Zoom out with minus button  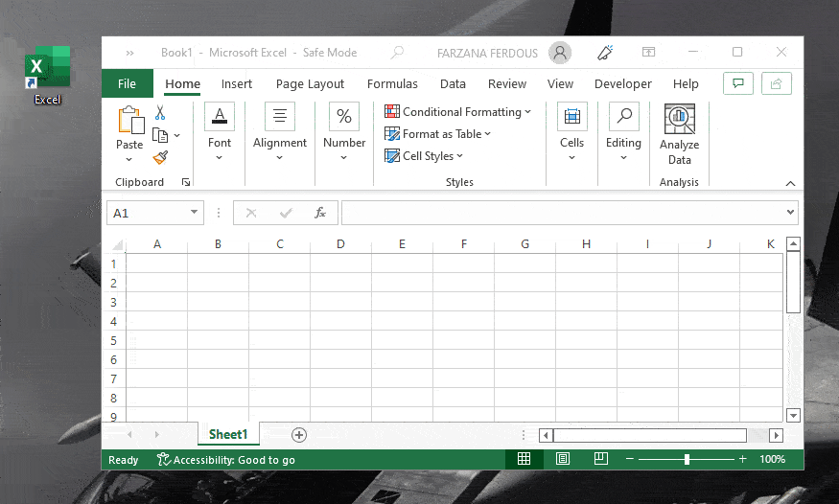630,459
